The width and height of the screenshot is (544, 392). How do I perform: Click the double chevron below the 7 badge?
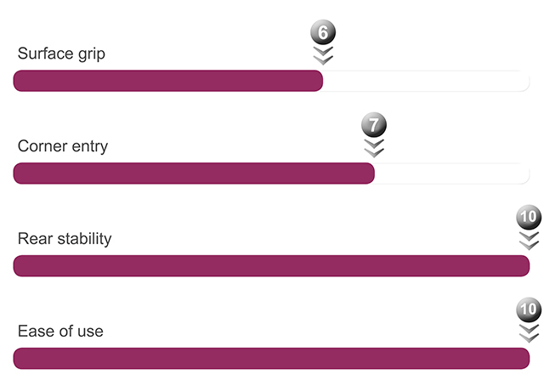pyautogui.click(x=374, y=148)
